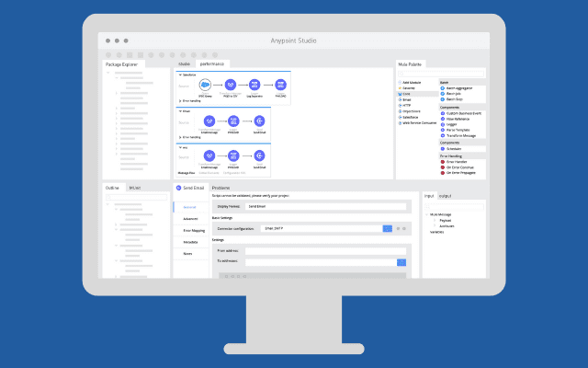
Task: Collapse the Salesforce flow on the canvas
Action: click(x=180, y=75)
